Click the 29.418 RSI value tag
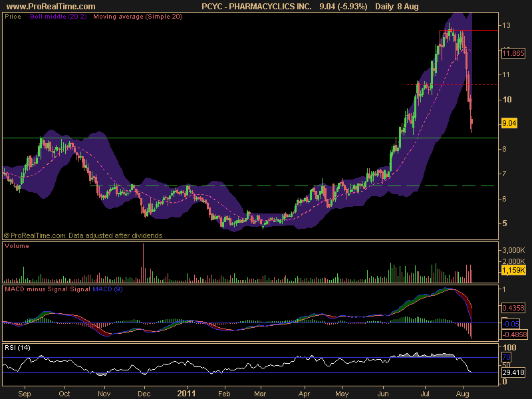This screenshot has height=399, width=532. 513,372
